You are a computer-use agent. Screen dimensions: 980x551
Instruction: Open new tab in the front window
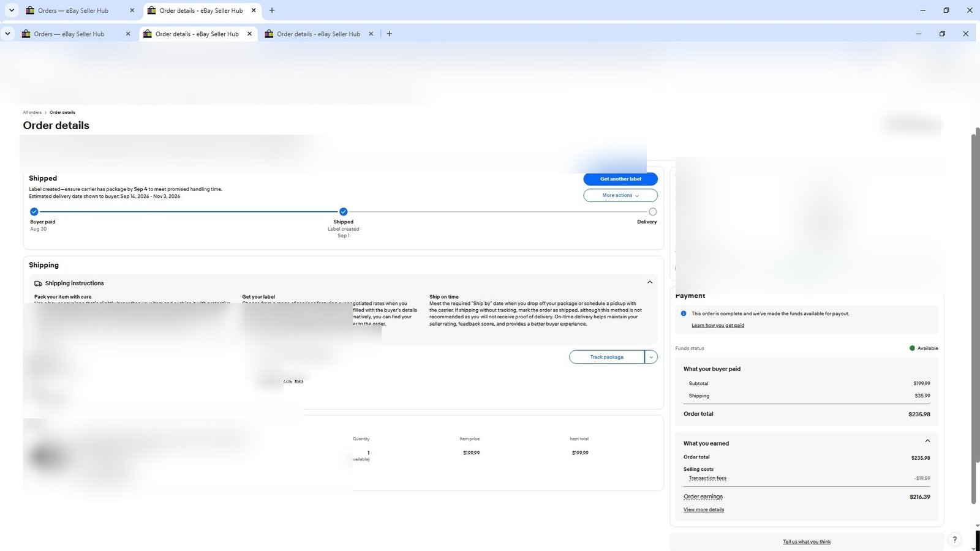tap(389, 34)
